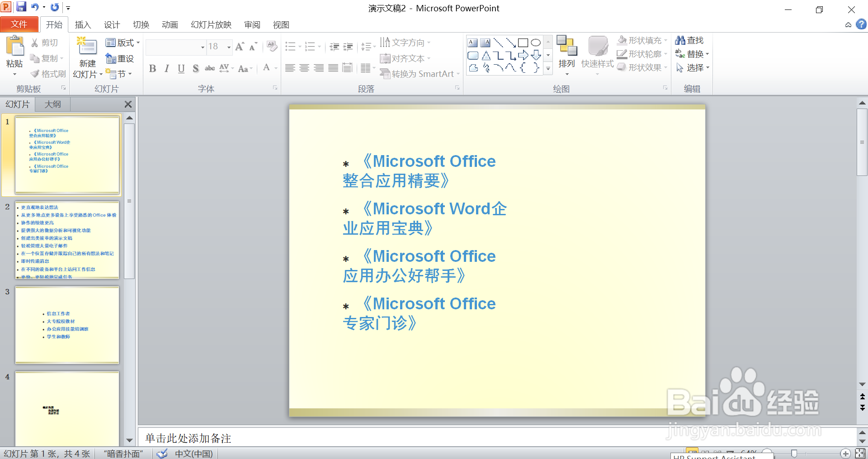
Task: Align text right
Action: click(x=319, y=68)
